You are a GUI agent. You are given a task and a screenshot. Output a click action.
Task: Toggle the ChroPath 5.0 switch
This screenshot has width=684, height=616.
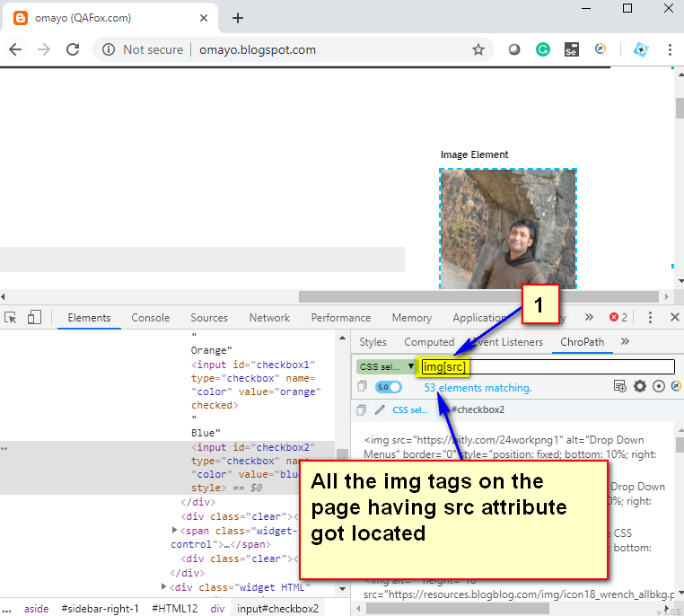(389, 387)
